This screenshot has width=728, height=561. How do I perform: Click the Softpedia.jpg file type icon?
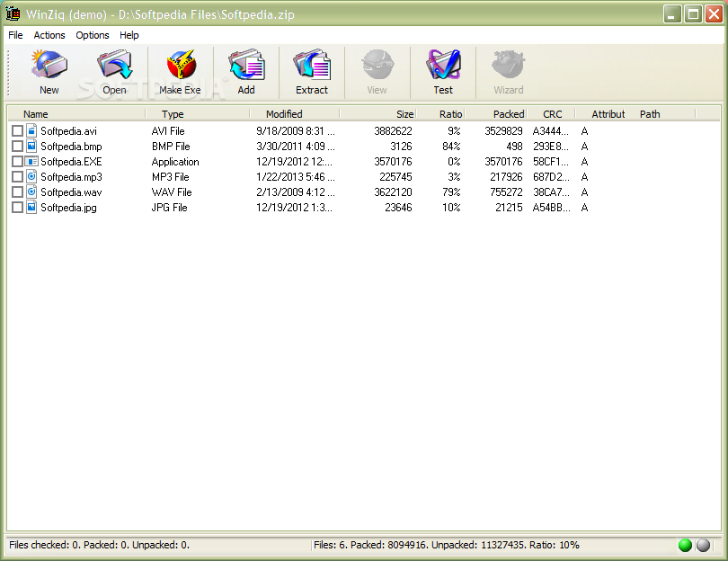(x=31, y=207)
